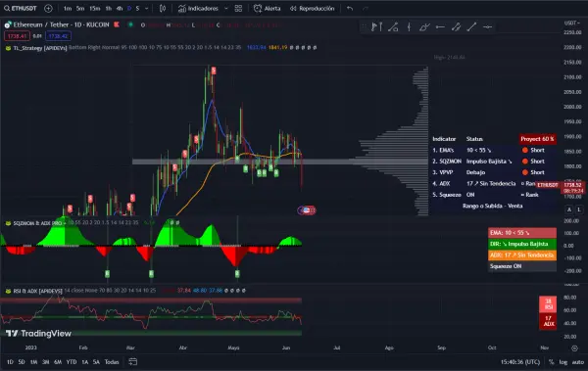Select the RSI & ADX [APIDEVS] indicator legend
This screenshot has height=371, width=588.
[37, 291]
